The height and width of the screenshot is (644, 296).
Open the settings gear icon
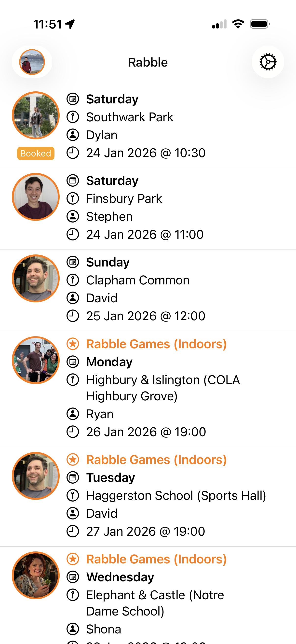pyautogui.click(x=268, y=62)
